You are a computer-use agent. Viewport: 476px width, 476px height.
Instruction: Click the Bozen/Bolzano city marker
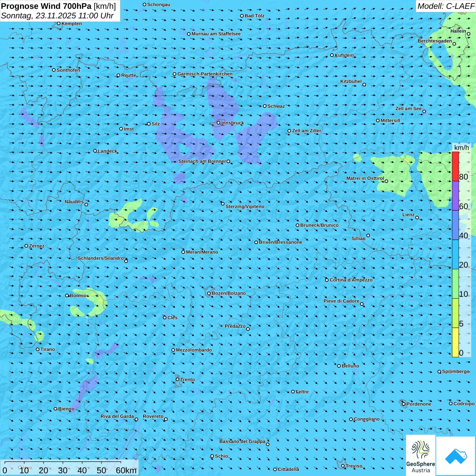click(x=209, y=293)
